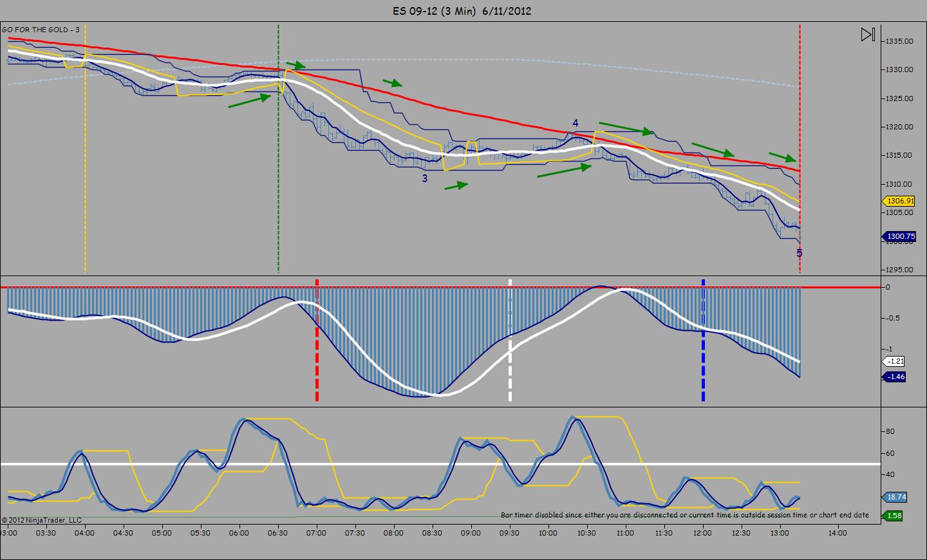This screenshot has width=927, height=560.
Task: Click the 05:00 time axis label
Action: pyautogui.click(x=162, y=533)
